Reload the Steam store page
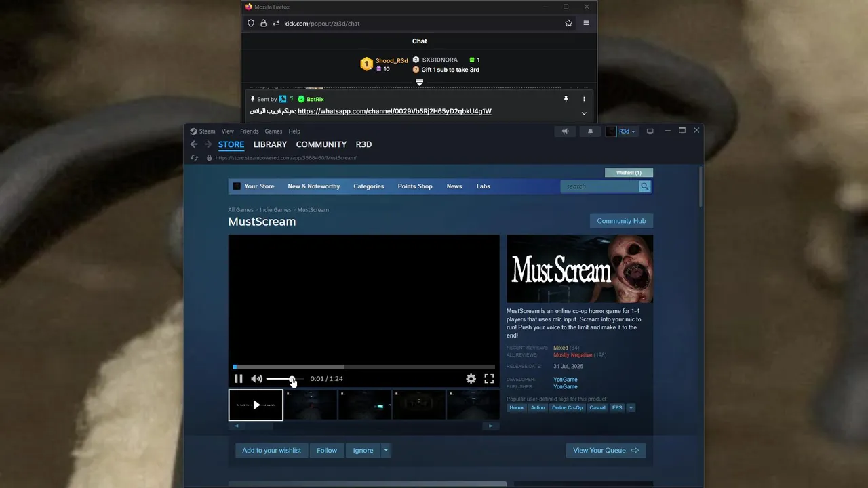The width and height of the screenshot is (868, 488). [194, 158]
